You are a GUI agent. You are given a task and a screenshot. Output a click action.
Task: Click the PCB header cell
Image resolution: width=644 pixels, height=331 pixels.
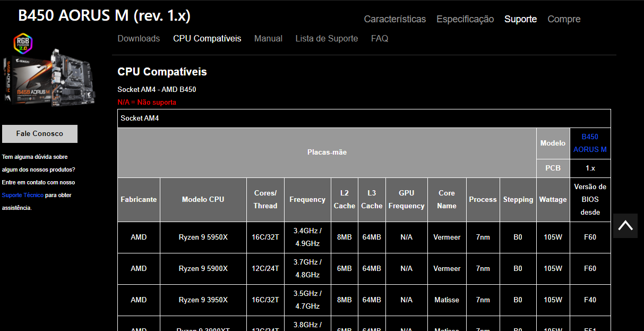pyautogui.click(x=553, y=168)
